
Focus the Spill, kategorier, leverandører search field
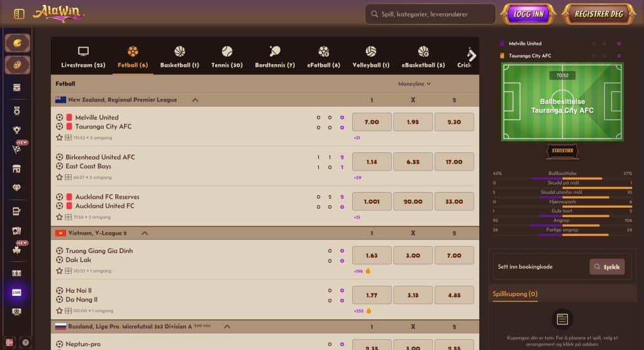(430, 14)
